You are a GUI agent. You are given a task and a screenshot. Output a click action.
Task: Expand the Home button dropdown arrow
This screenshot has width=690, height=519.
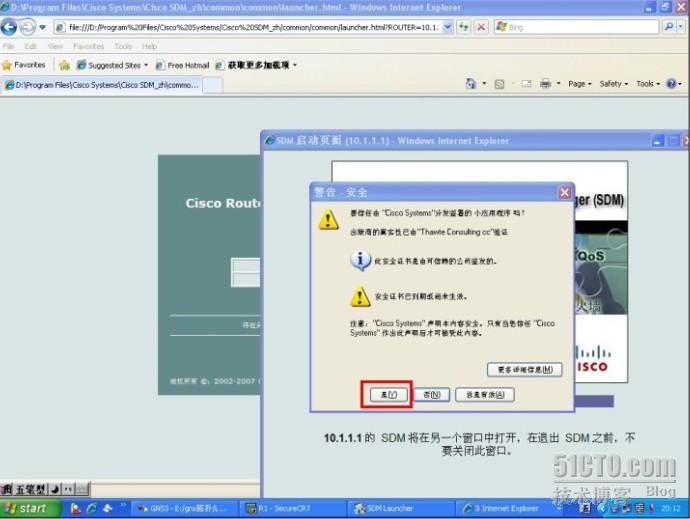[484, 84]
